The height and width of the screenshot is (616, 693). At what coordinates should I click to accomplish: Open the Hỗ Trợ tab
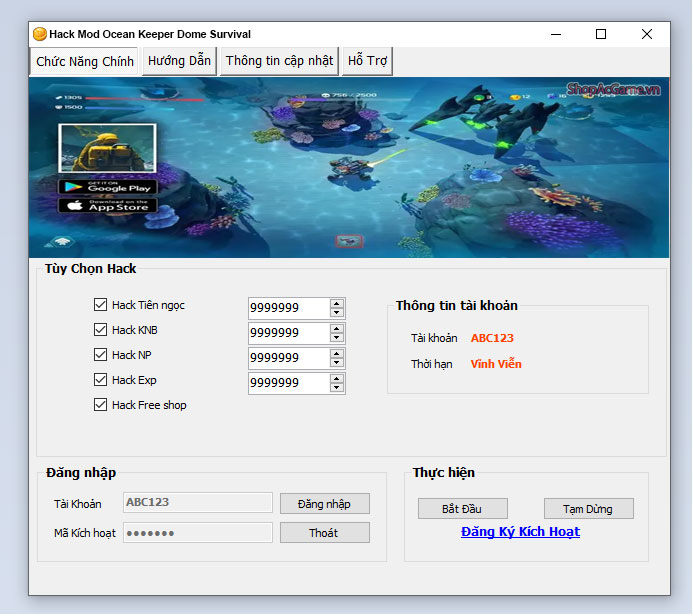coord(367,61)
